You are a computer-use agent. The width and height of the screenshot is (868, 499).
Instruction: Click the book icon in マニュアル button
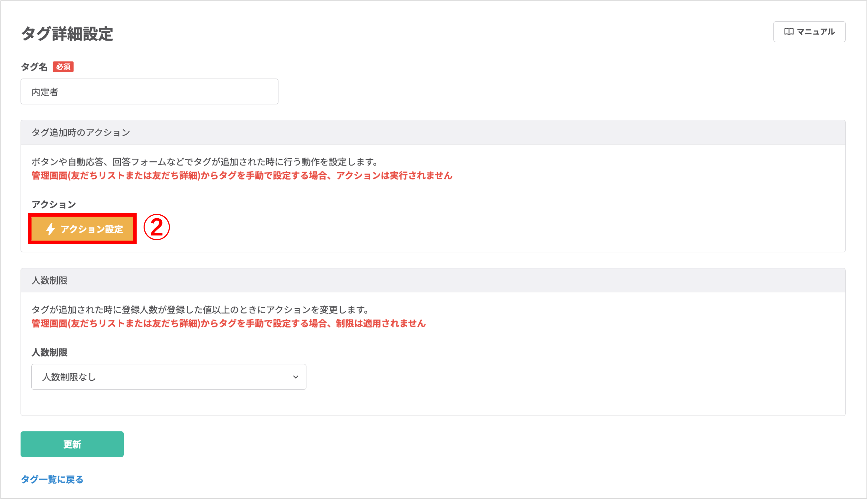789,31
